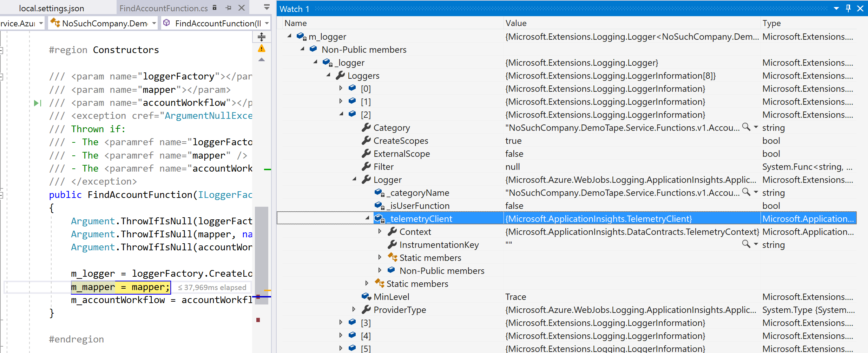This screenshot has height=353, width=868.
Task: Expand the [5] logger entry
Action: point(341,348)
